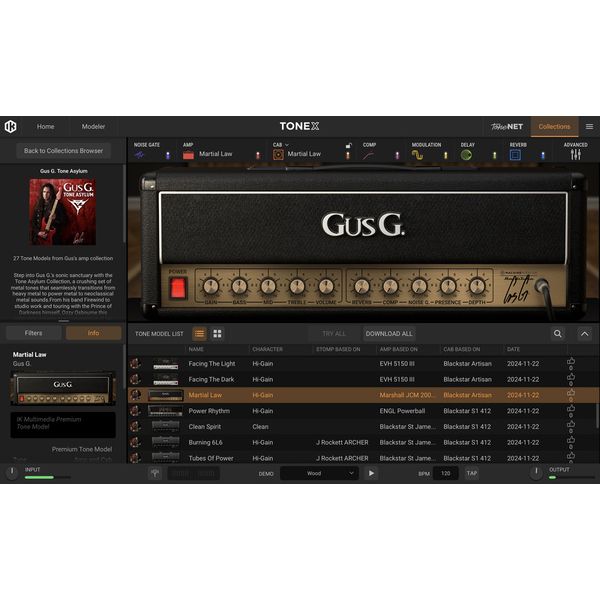Select the Info tab

(93, 333)
